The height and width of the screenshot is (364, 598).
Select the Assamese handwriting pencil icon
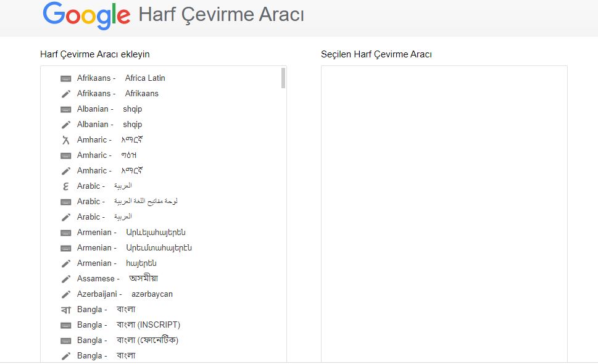point(65,279)
